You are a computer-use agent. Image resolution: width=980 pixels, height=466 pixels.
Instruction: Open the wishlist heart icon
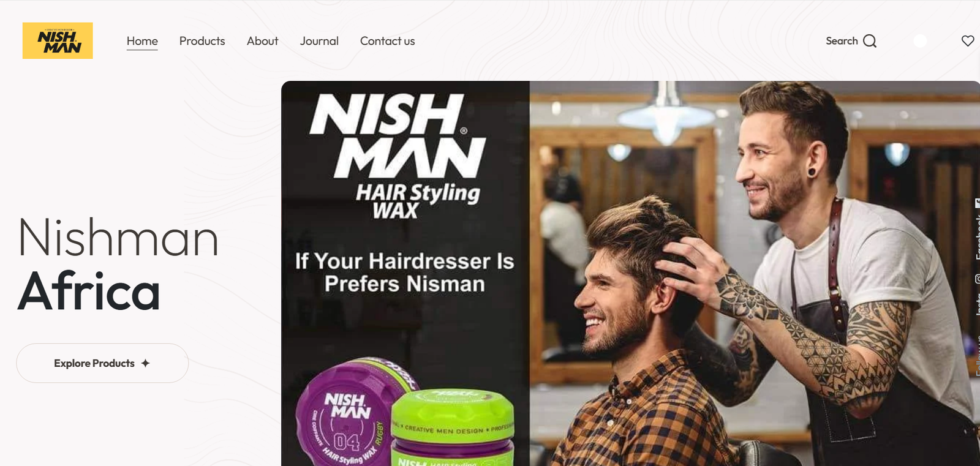click(968, 41)
